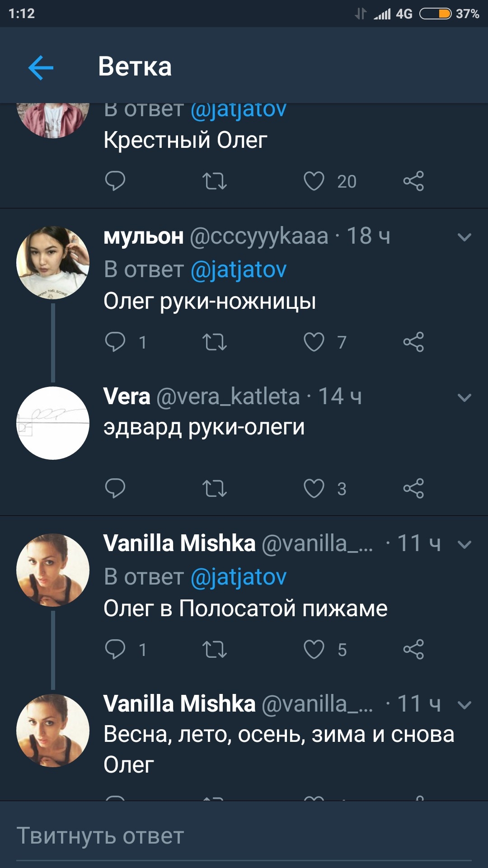Reply to the "Крестный Олег" tweet
This screenshot has width=488, height=868.
coord(115,181)
